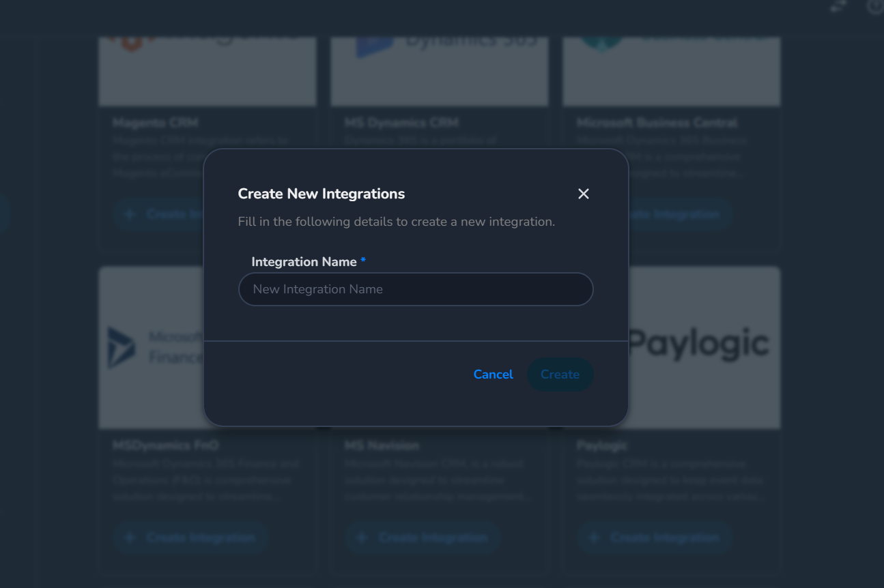Click the "Microsoft Business Central" card title
The height and width of the screenshot is (588, 884).
657,123
